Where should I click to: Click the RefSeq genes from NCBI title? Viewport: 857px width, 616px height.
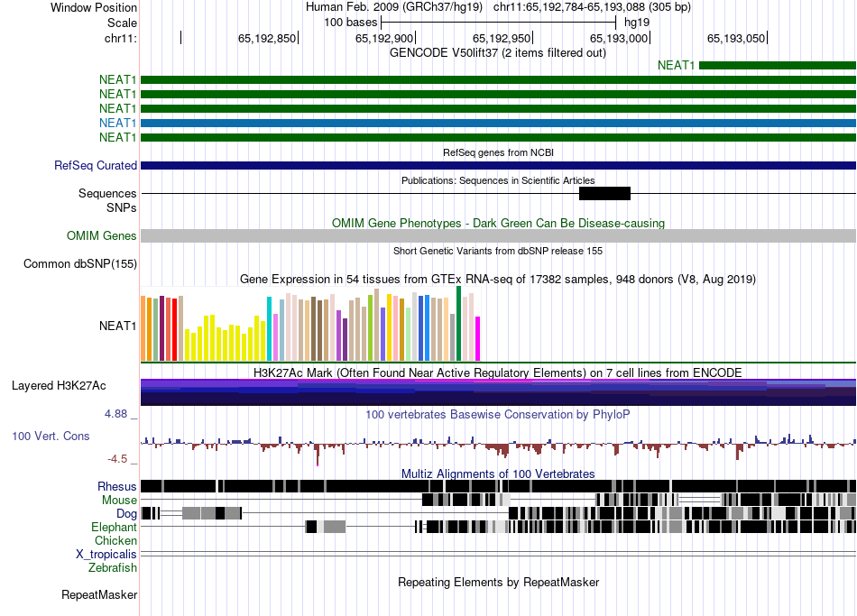tap(498, 152)
